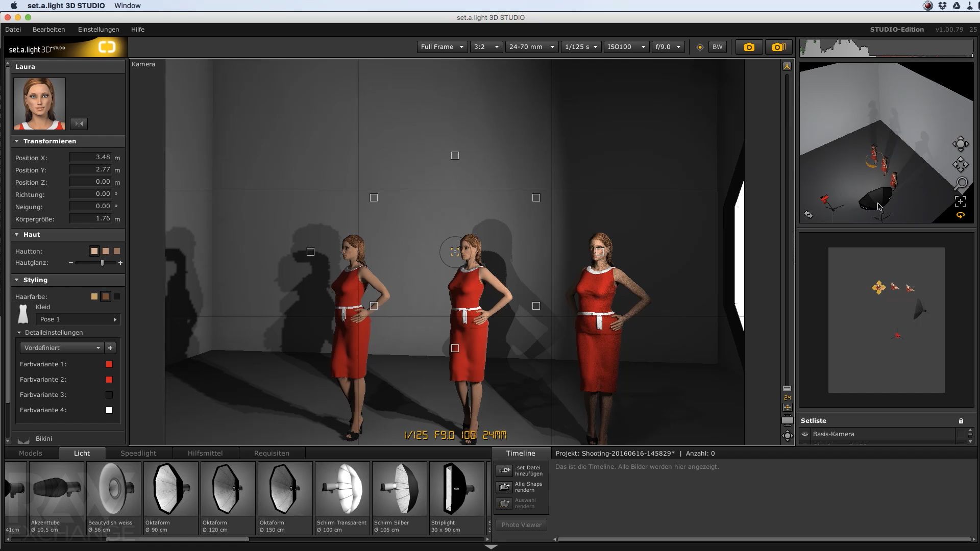Select the Striplight 30 x 90 cm thumbnail
This screenshot has height=551, width=980.
pyautogui.click(x=457, y=498)
